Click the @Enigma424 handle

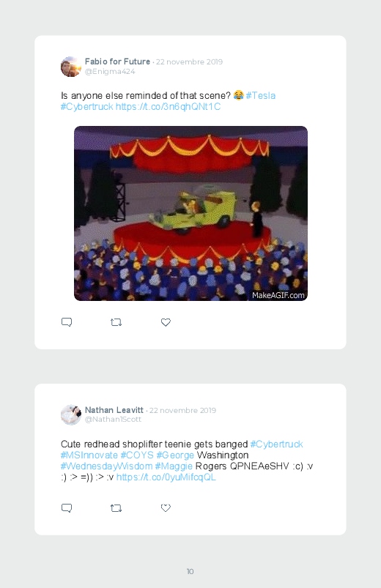tap(110, 72)
